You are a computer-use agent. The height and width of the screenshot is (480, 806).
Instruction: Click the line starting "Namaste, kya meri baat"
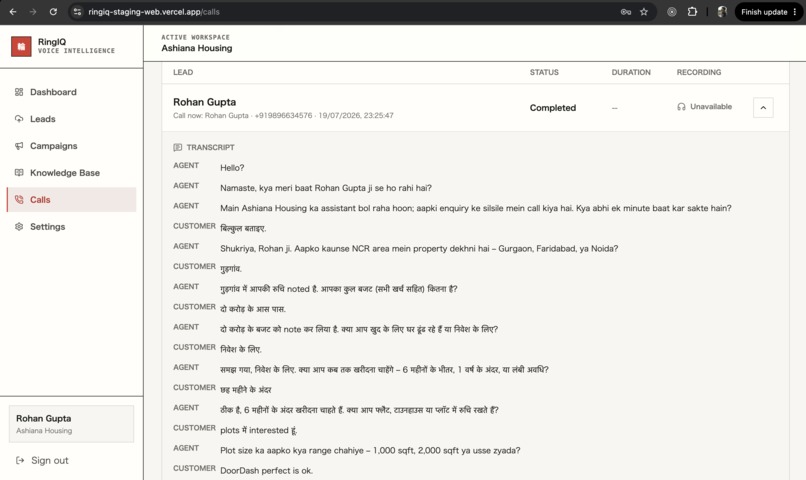click(326, 188)
